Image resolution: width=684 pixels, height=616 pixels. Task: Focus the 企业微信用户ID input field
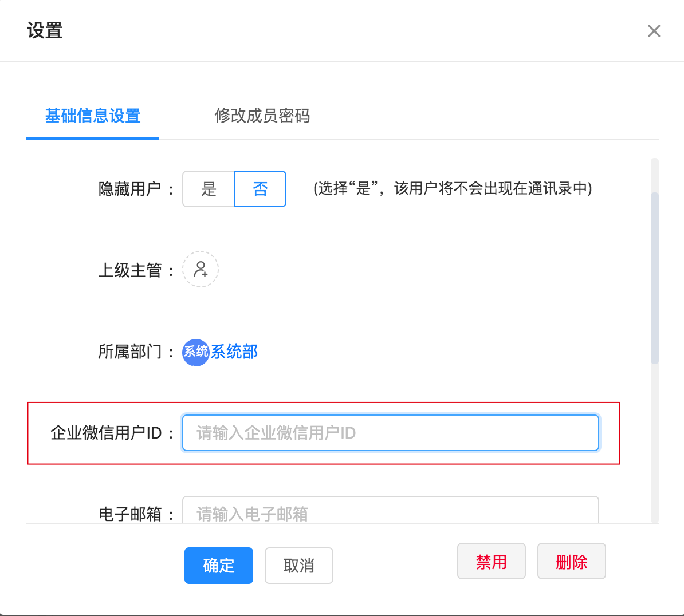[390, 433]
